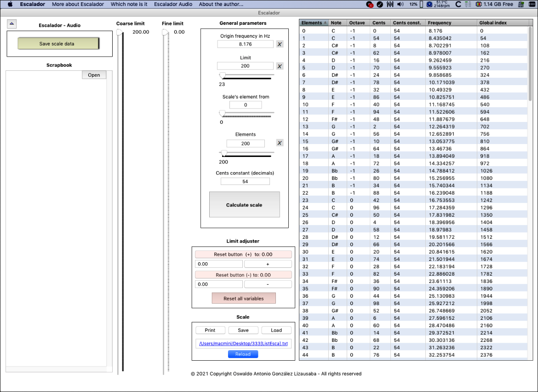The image size is (538, 392).
Task: Click the X icon next to Elements field
Action: click(280, 143)
